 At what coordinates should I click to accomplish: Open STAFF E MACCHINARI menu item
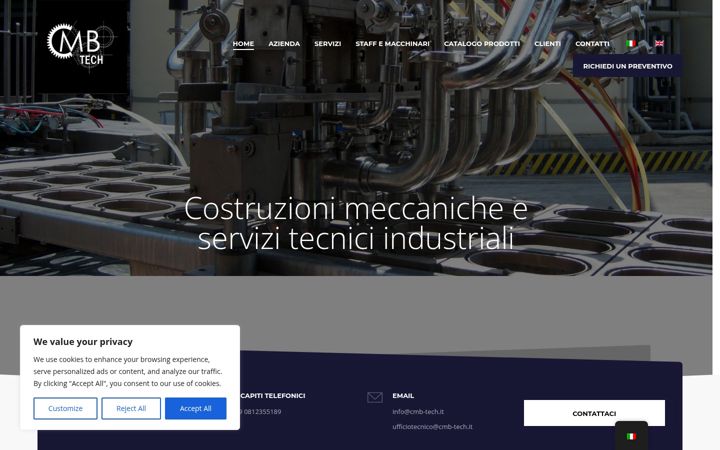pos(392,44)
